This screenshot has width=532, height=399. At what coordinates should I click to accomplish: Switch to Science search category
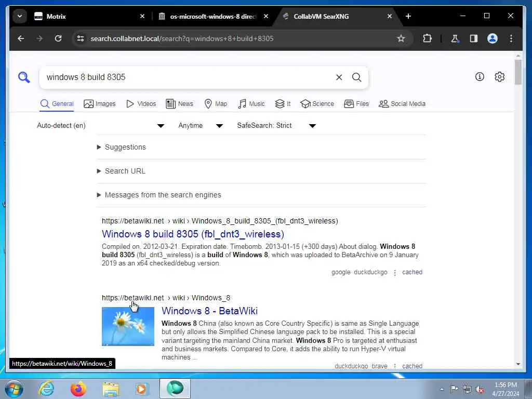317,104
